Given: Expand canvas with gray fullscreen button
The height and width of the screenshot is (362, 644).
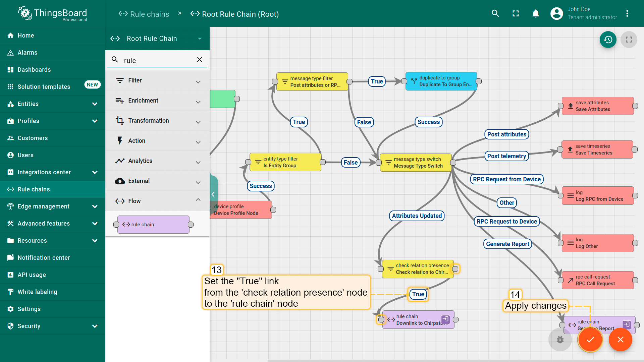Looking at the screenshot, I should click(x=629, y=40).
